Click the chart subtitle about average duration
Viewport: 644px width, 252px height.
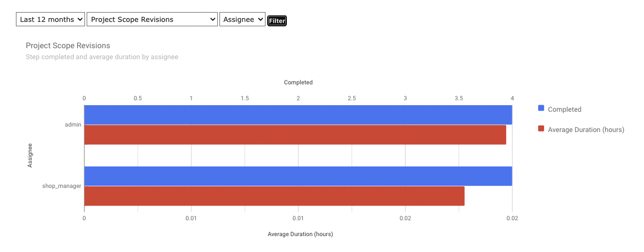point(102,56)
